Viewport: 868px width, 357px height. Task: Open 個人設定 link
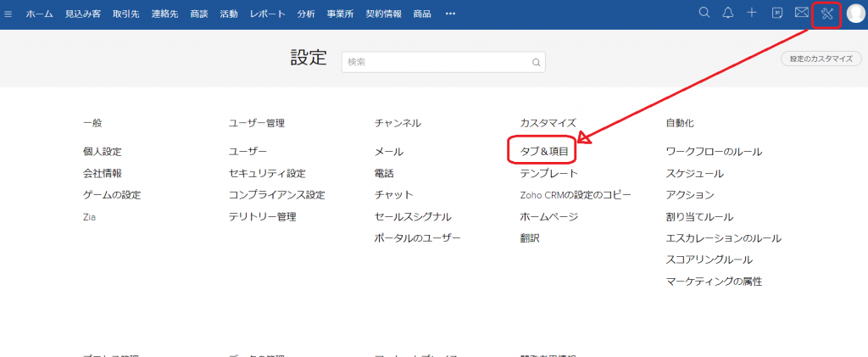click(x=103, y=152)
